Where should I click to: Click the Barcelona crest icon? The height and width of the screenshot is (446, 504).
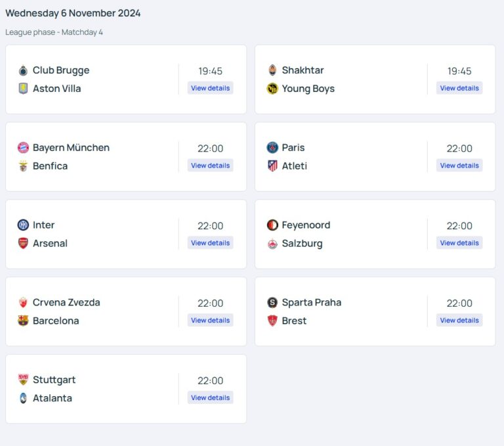(24, 321)
